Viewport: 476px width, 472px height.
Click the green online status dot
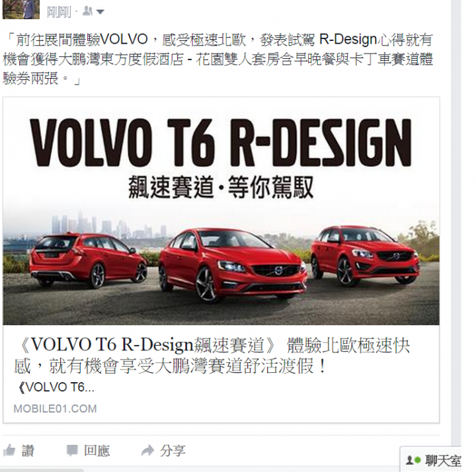pyautogui.click(x=417, y=460)
